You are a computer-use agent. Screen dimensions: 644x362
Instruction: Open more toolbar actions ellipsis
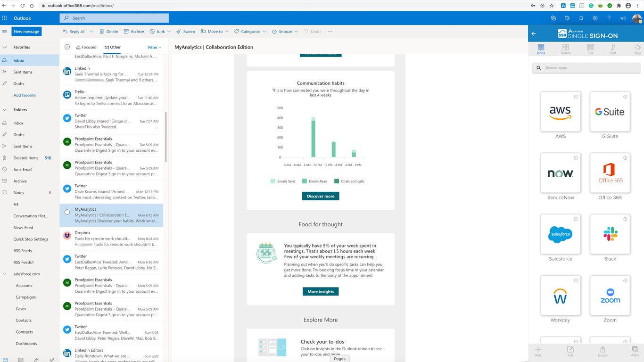[330, 32]
